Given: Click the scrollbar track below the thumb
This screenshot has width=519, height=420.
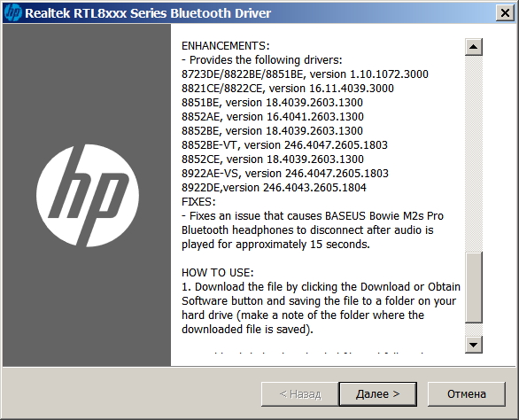Looking at the screenshot, I should [x=473, y=330].
